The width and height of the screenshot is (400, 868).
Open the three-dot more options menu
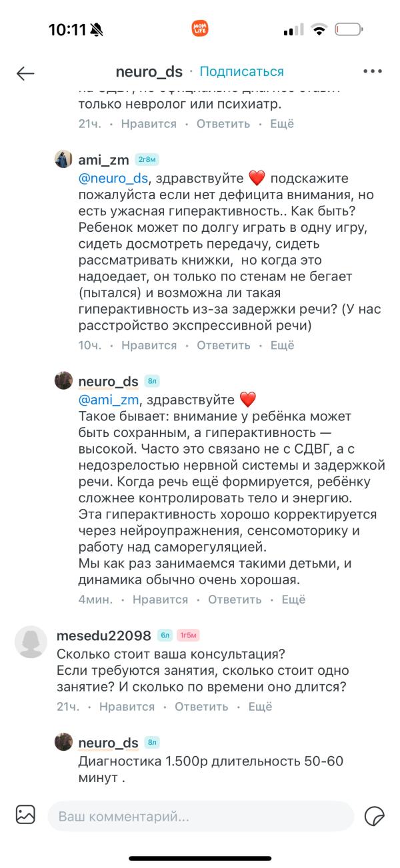click(372, 71)
